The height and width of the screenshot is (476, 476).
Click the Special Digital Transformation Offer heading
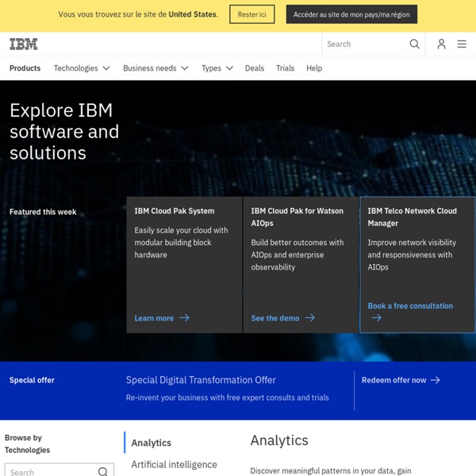point(201,380)
